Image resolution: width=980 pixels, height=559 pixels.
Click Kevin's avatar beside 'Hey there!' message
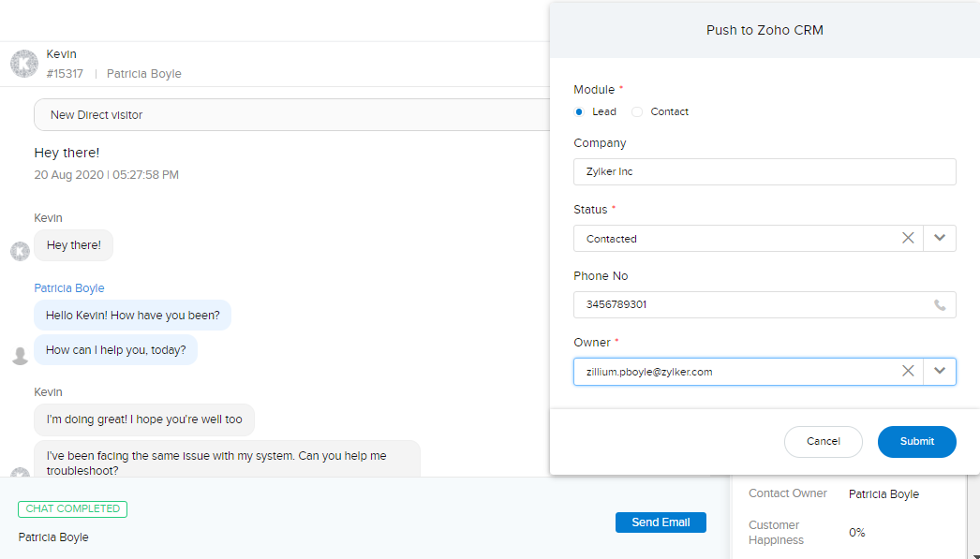click(x=20, y=251)
